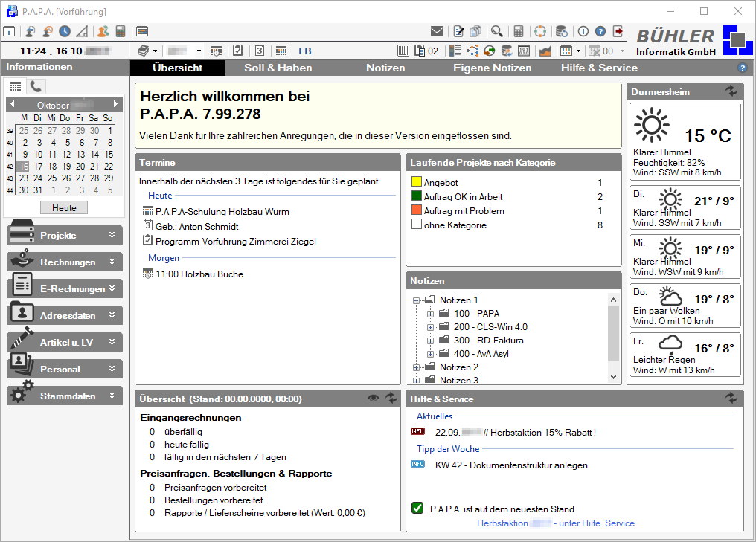Viewport: 756px width, 542px height.
Task: Select the set square triangle icon
Action: point(83,32)
